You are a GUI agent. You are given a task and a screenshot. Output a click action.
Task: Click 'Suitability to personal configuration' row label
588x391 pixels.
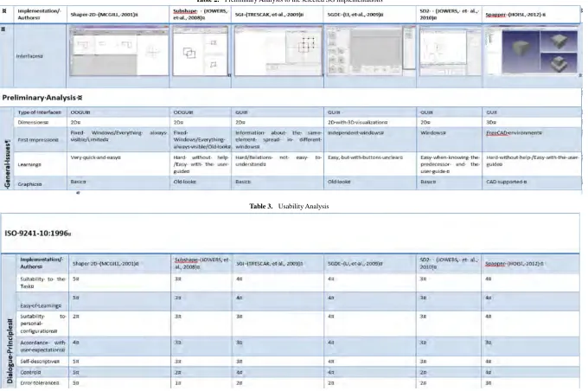click(x=42, y=324)
